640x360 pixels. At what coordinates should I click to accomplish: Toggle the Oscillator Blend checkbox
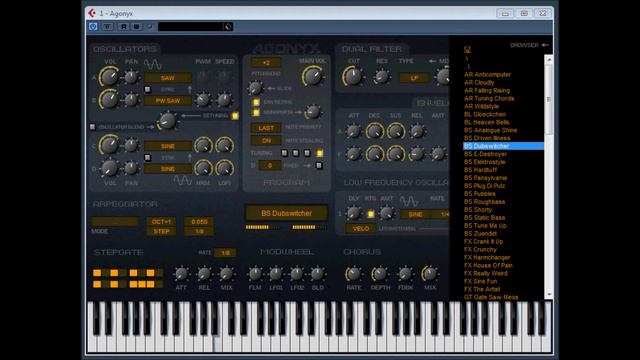pos(93,127)
